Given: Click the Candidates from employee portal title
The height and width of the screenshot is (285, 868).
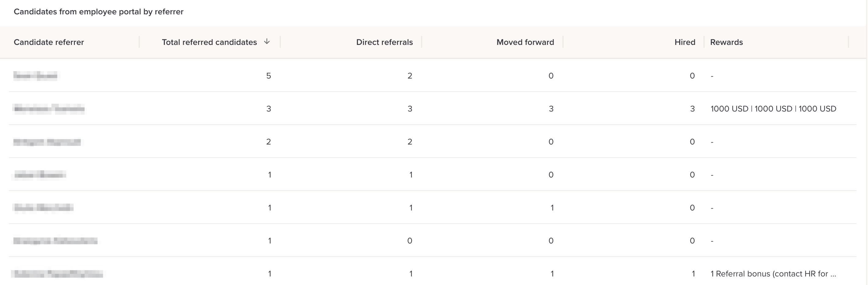Looking at the screenshot, I should (98, 12).
